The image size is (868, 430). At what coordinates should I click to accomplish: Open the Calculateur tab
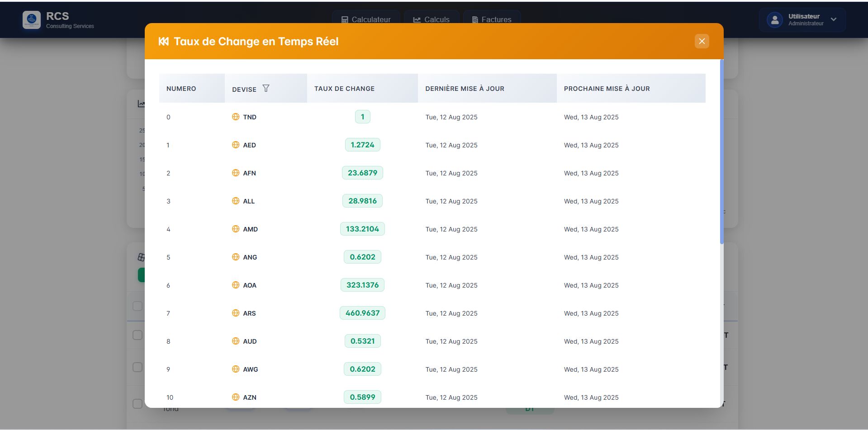(366, 19)
